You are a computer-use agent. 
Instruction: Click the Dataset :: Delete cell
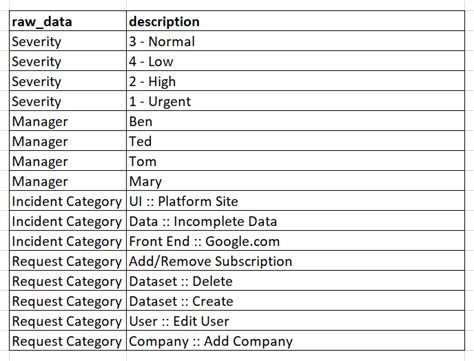[296, 281]
